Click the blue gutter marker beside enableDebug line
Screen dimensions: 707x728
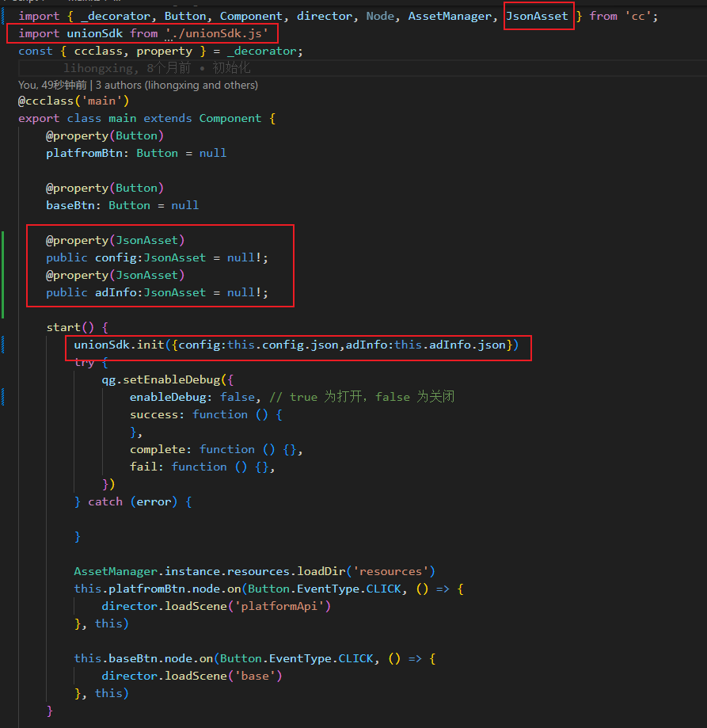(5, 397)
